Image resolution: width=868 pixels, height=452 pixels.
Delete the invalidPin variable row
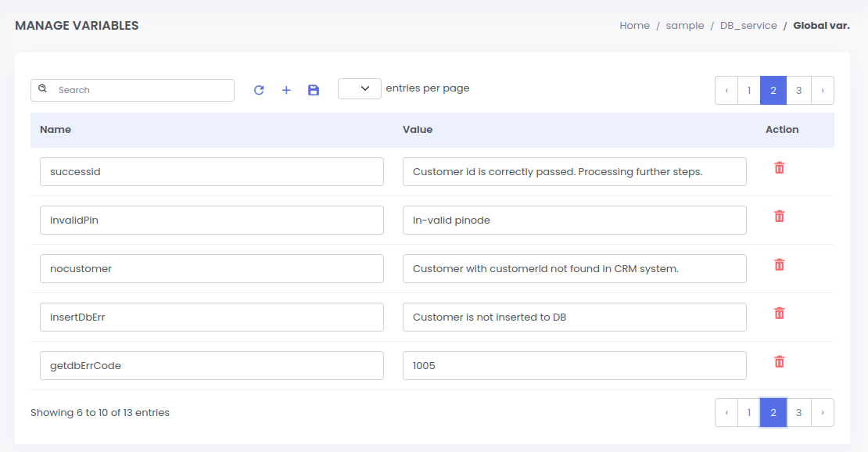point(779,217)
